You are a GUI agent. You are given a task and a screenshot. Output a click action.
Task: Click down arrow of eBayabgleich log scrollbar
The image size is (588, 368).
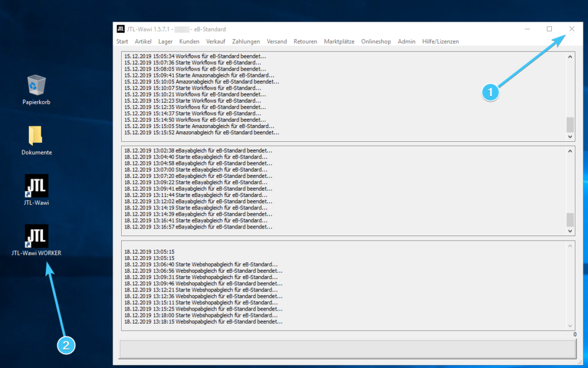click(x=570, y=231)
